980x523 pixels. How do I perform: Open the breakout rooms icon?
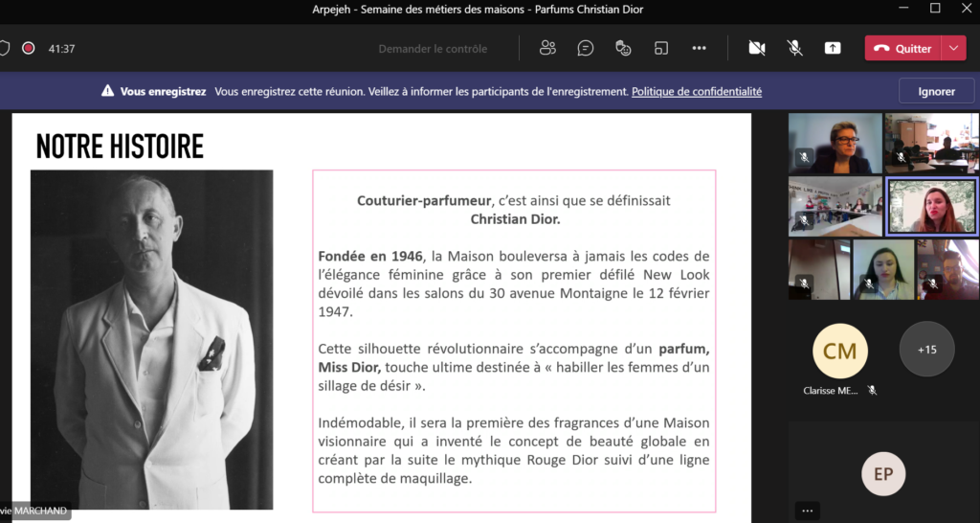pos(661,48)
